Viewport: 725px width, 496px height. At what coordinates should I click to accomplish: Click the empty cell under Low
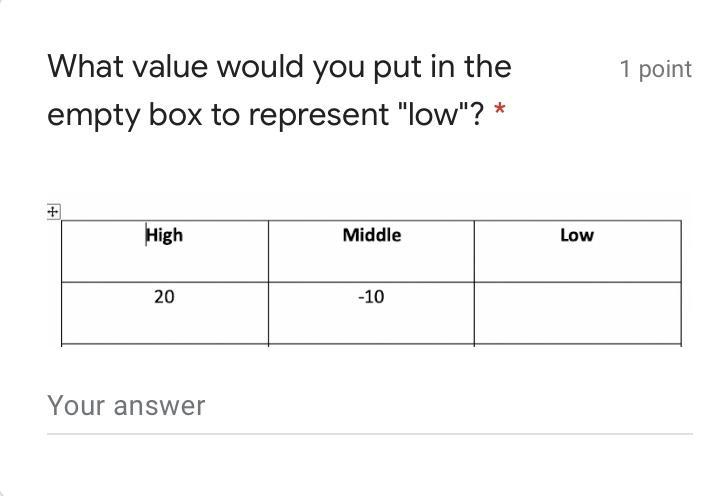pos(578,313)
